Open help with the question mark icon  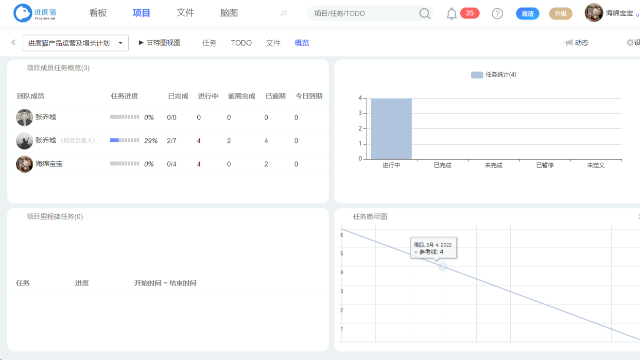tap(497, 13)
